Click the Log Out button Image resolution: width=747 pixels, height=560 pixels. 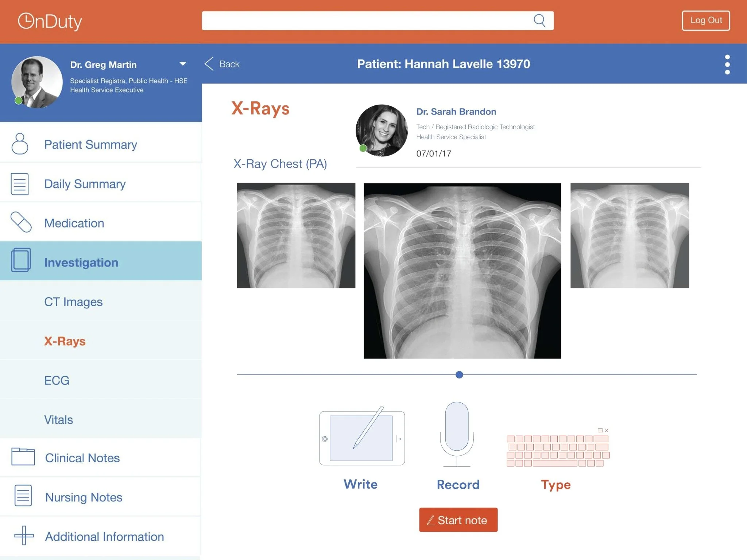pos(705,20)
